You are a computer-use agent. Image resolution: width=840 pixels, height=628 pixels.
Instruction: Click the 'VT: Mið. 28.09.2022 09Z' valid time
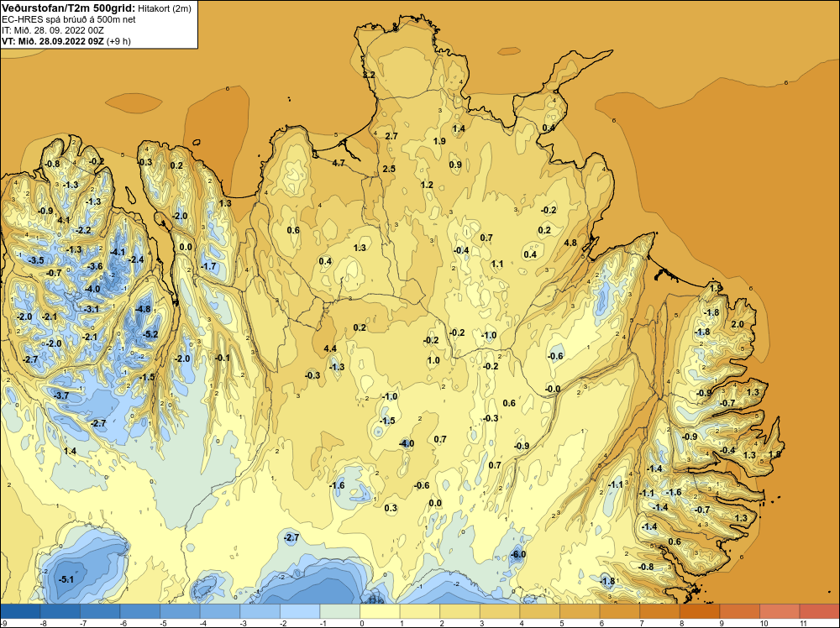click(52, 41)
